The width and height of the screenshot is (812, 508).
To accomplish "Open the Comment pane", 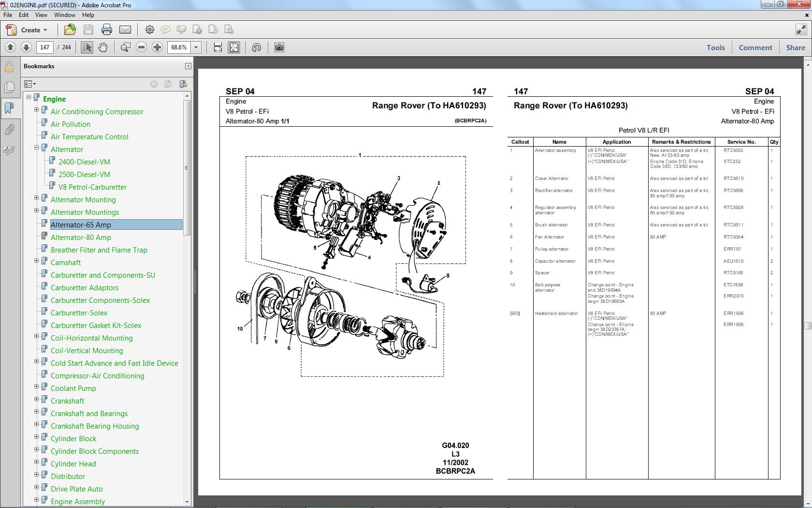I will pyautogui.click(x=755, y=47).
